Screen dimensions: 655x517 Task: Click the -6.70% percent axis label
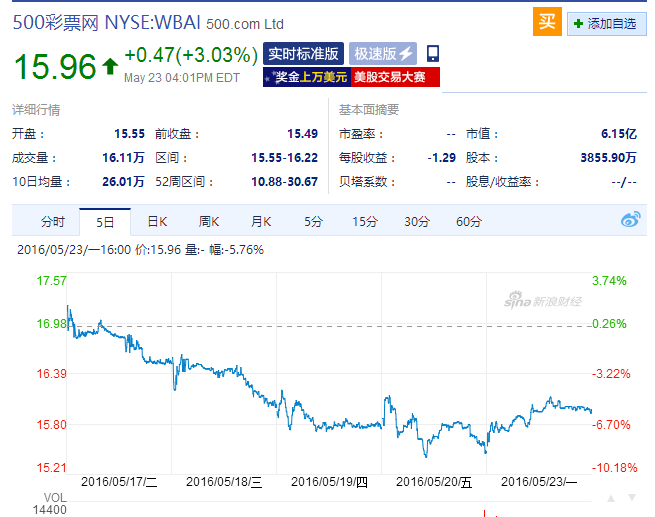(x=611, y=425)
